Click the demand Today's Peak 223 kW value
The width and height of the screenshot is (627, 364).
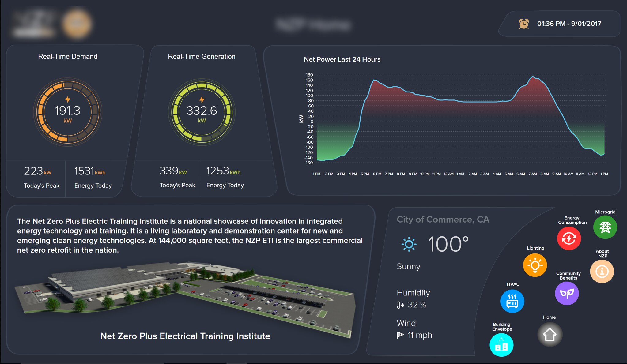(x=37, y=171)
